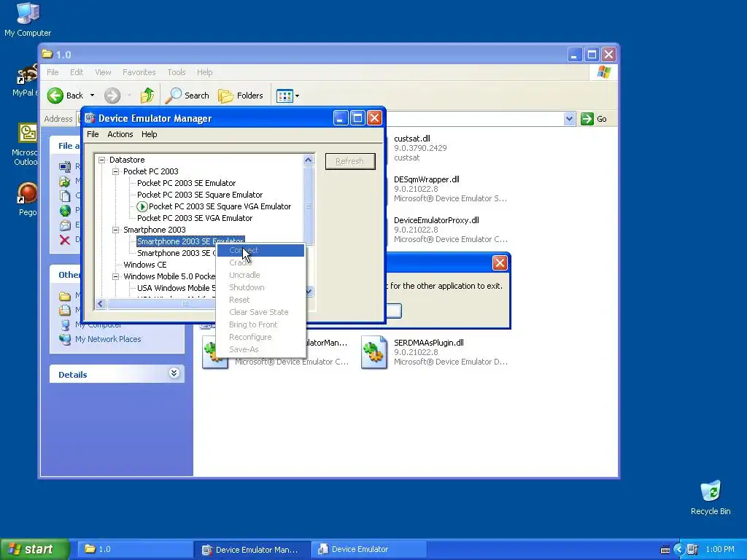747x560 pixels.
Task: Click the Forward arrow in Explorer toolbar
Action: pos(112,96)
